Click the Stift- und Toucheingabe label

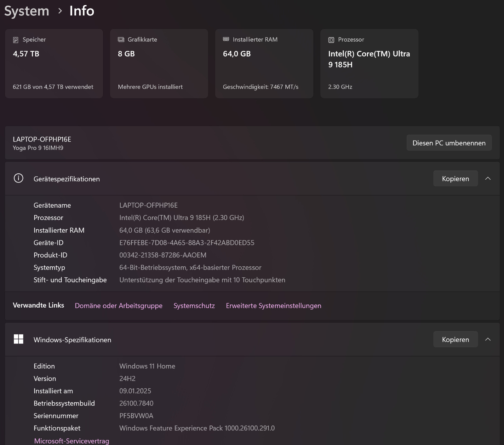70,280
